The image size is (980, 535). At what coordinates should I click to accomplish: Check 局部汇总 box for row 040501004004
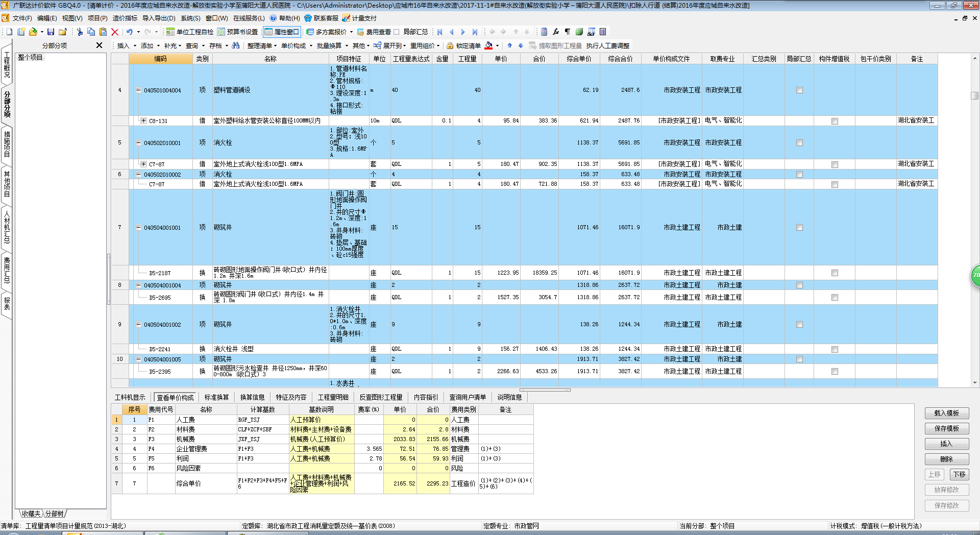coord(799,90)
